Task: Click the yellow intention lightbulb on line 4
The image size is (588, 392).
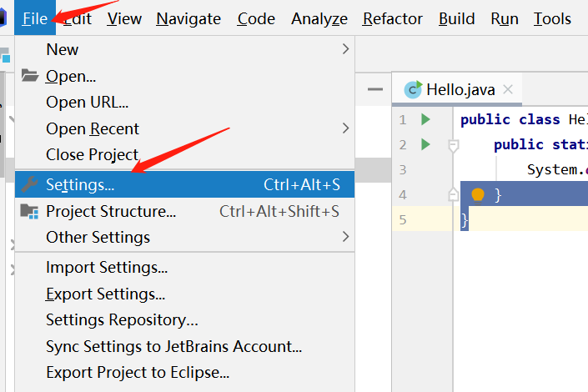Action: [x=478, y=195]
